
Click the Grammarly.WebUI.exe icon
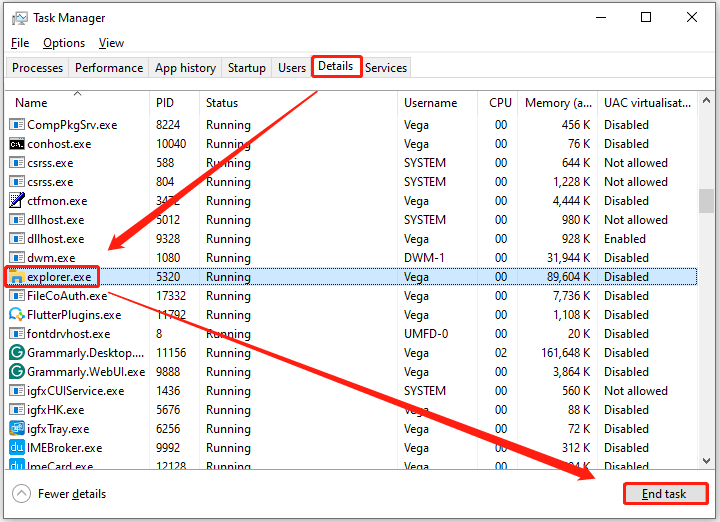pyautogui.click(x=17, y=371)
